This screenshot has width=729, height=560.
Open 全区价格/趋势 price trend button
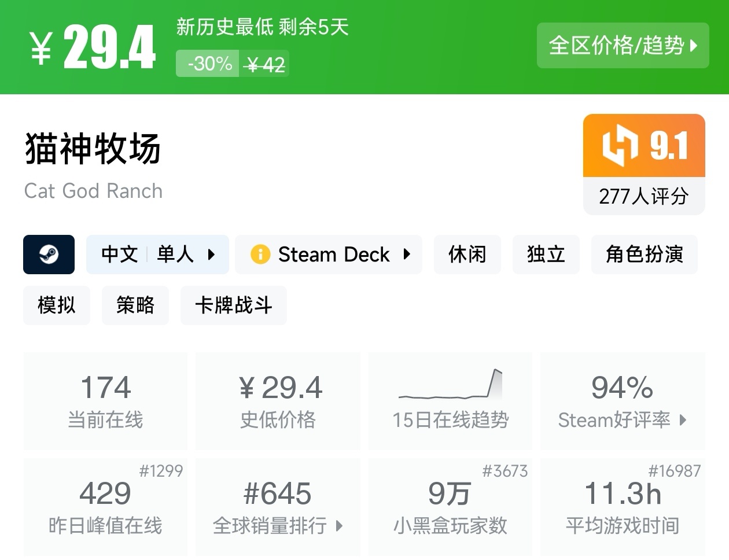point(623,46)
